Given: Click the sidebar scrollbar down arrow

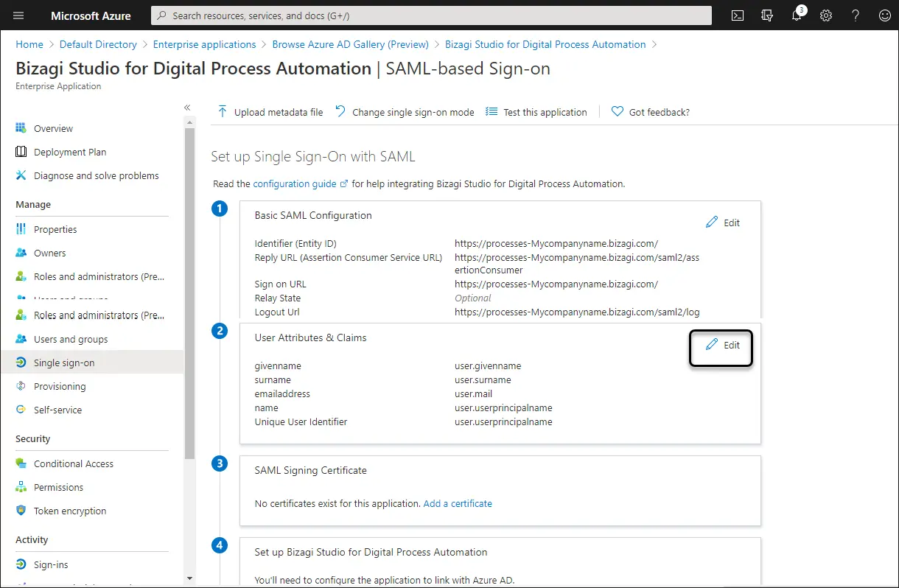Looking at the screenshot, I should click(189, 578).
